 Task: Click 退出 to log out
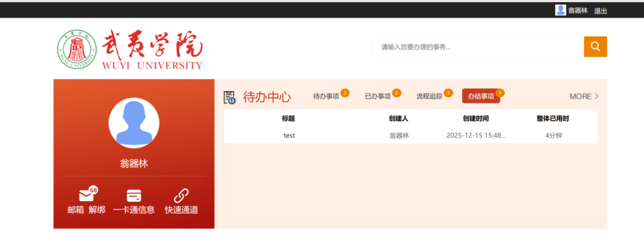point(601,11)
